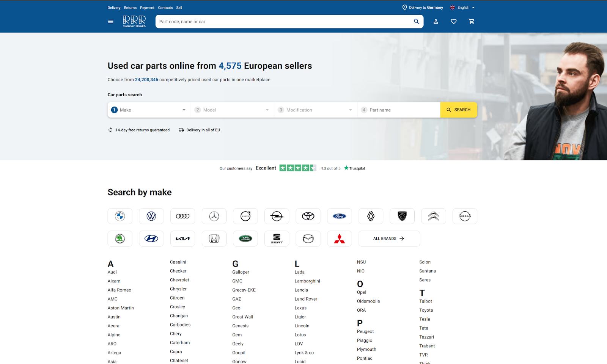This screenshot has height=364, width=607.
Task: Open the hamburger menu icon
Action: point(111,22)
